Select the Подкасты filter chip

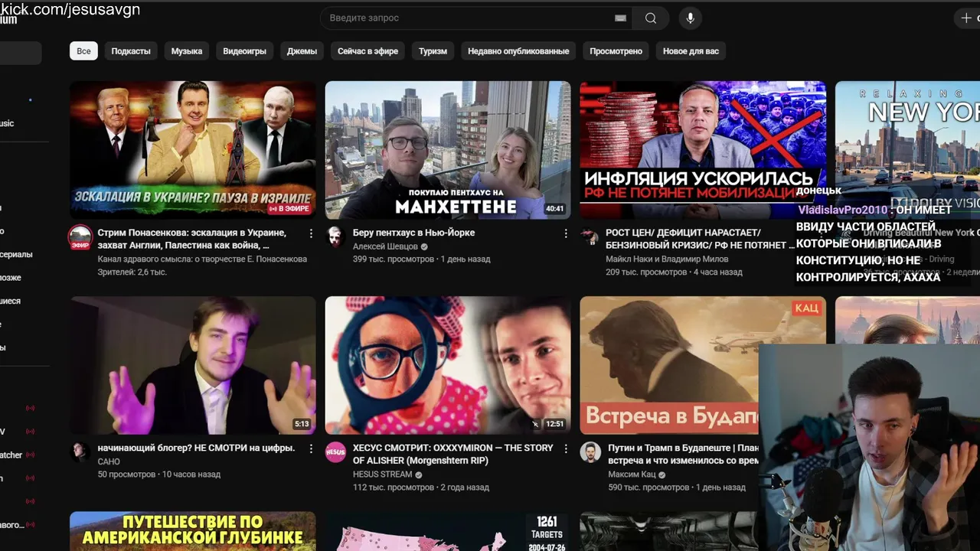click(x=131, y=51)
